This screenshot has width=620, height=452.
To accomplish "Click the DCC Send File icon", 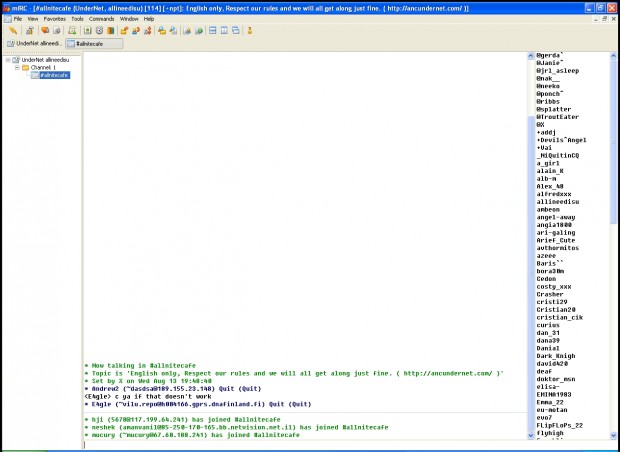I will point(124,30).
